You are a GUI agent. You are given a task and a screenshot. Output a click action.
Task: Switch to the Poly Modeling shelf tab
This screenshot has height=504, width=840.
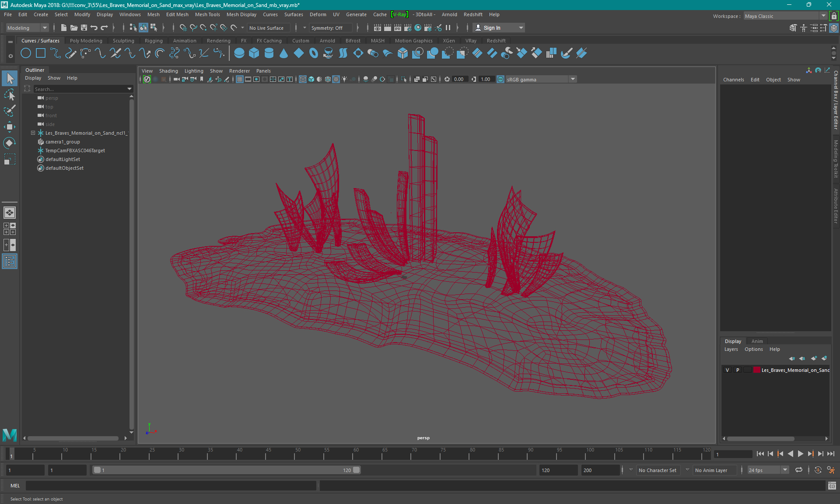tap(86, 41)
